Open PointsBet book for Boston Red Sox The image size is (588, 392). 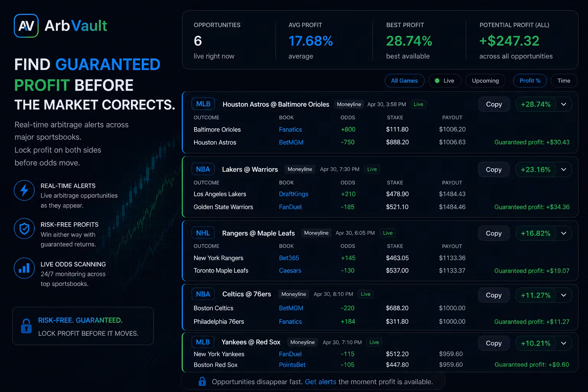(x=292, y=365)
